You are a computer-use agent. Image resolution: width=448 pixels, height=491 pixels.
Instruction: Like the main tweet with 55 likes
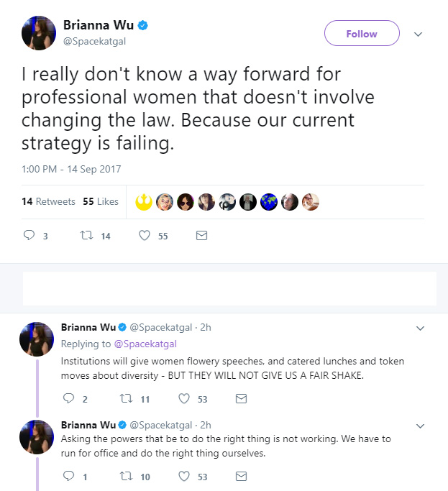145,236
